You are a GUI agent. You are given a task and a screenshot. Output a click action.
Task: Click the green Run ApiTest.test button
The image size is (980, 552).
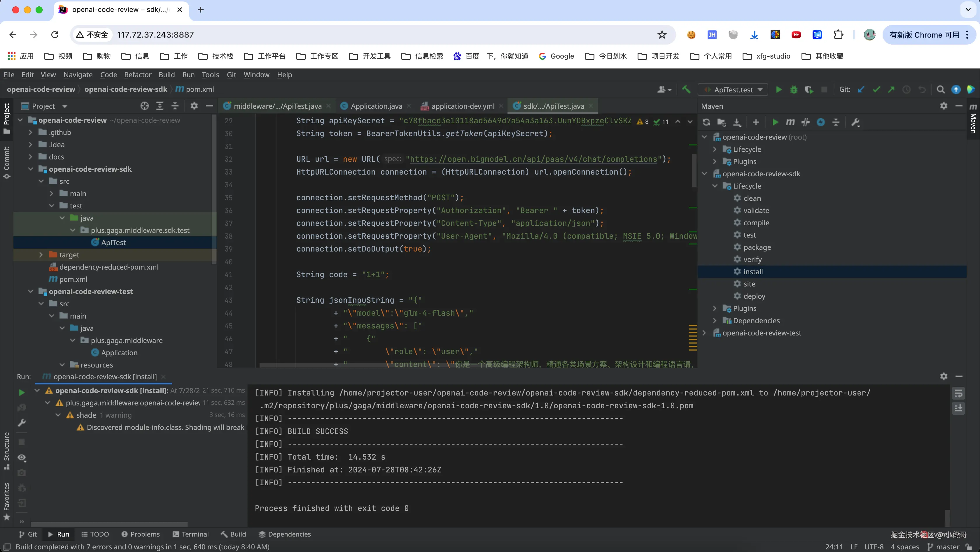[x=778, y=90]
